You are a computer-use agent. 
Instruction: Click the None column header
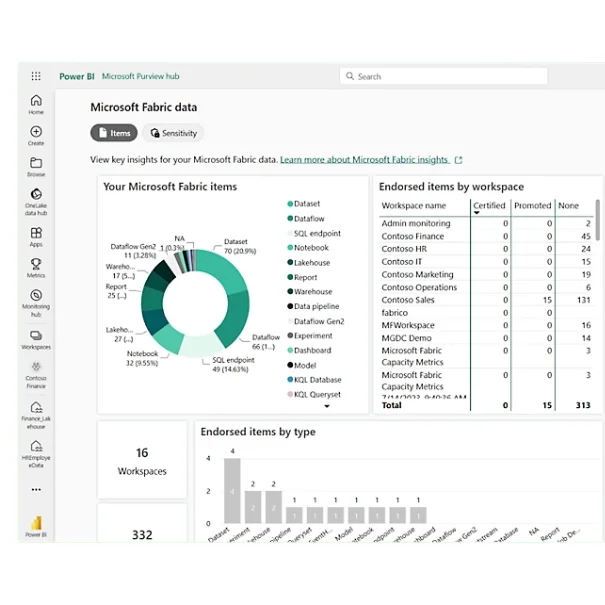pyautogui.click(x=568, y=206)
